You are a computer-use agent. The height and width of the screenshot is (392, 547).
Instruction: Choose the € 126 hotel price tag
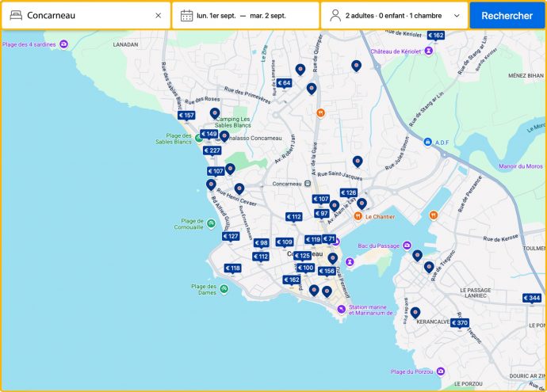pos(348,193)
